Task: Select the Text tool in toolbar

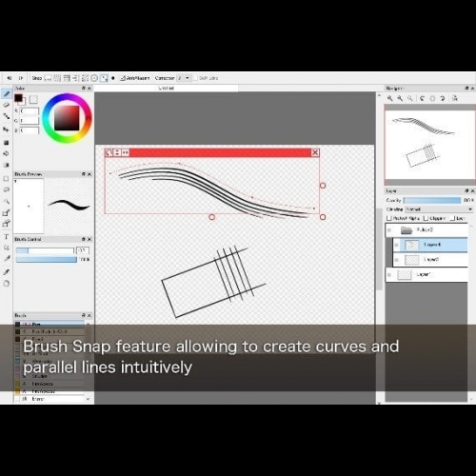Action: tap(6, 237)
